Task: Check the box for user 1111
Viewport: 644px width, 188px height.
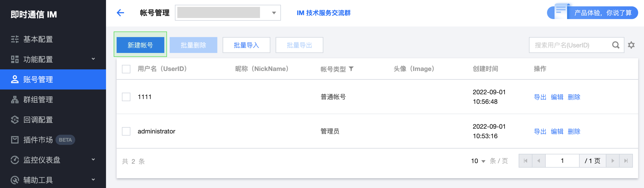Action: click(x=126, y=97)
